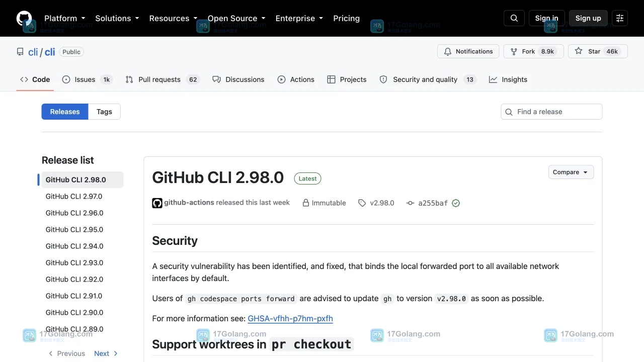Click the github-actions avatar icon
The height and width of the screenshot is (362, 644).
pyautogui.click(x=157, y=203)
